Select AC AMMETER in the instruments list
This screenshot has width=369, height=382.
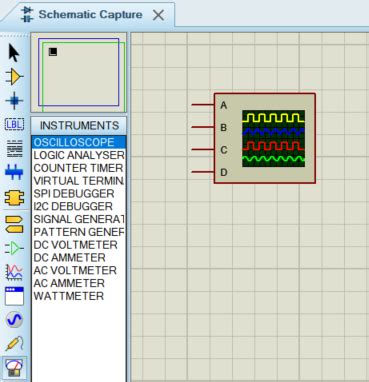(x=79, y=283)
